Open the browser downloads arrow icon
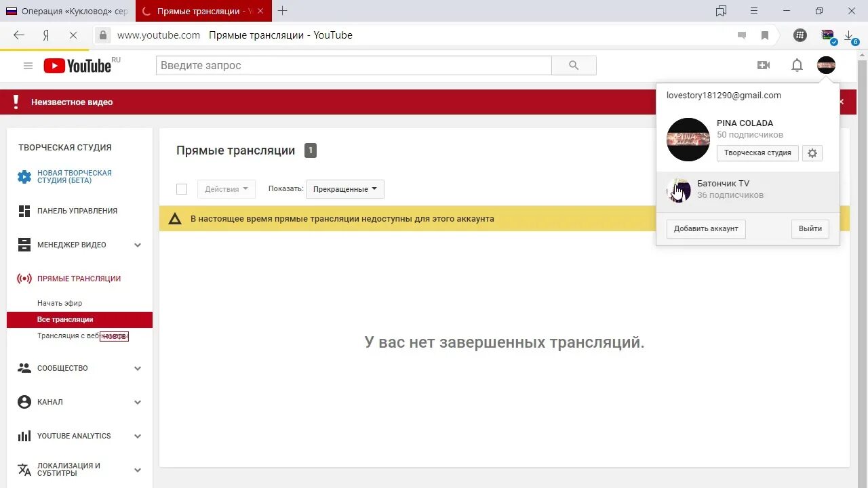This screenshot has width=868, height=488. tap(848, 35)
